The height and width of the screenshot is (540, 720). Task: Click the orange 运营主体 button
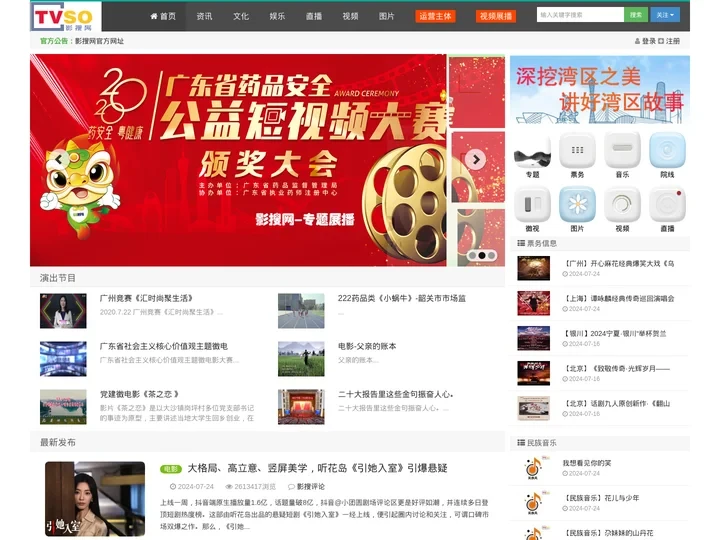point(435,16)
